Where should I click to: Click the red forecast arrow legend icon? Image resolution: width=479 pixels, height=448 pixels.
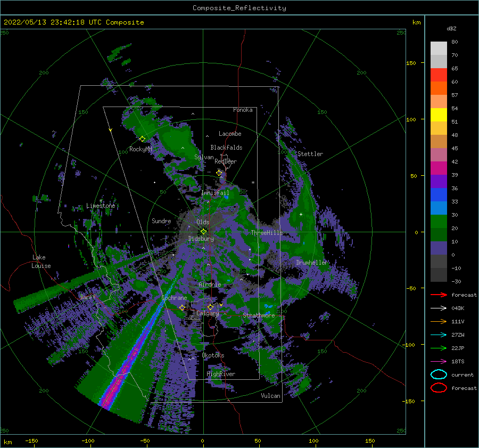(439, 295)
